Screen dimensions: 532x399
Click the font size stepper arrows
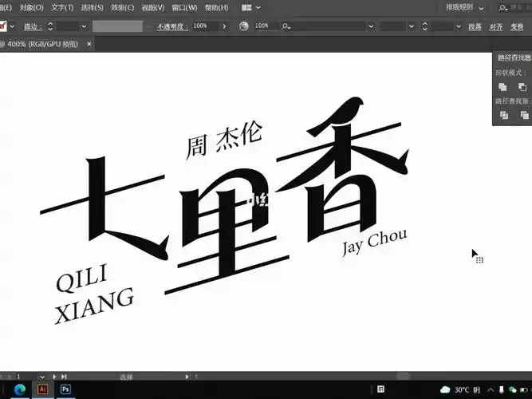point(424,26)
